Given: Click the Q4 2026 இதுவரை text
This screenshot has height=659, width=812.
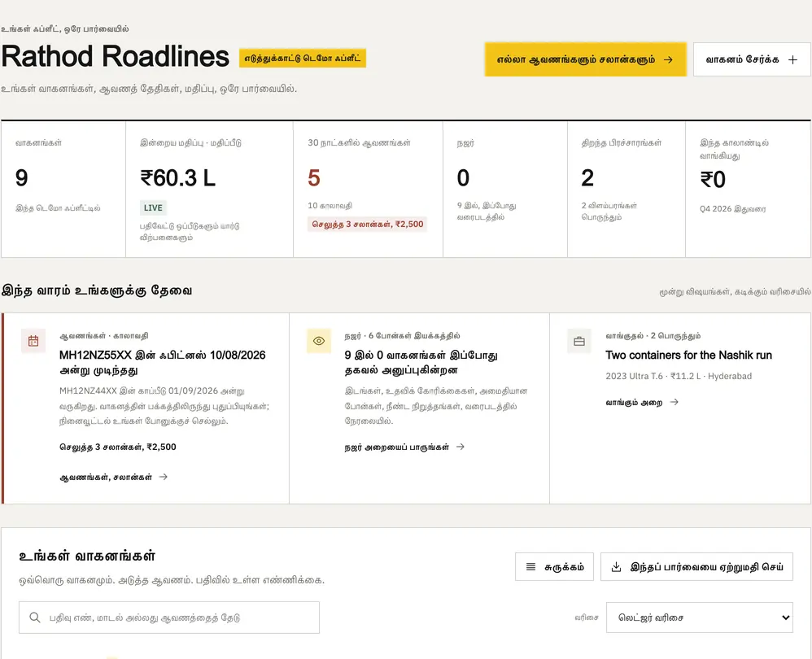Looking at the screenshot, I should [732, 208].
